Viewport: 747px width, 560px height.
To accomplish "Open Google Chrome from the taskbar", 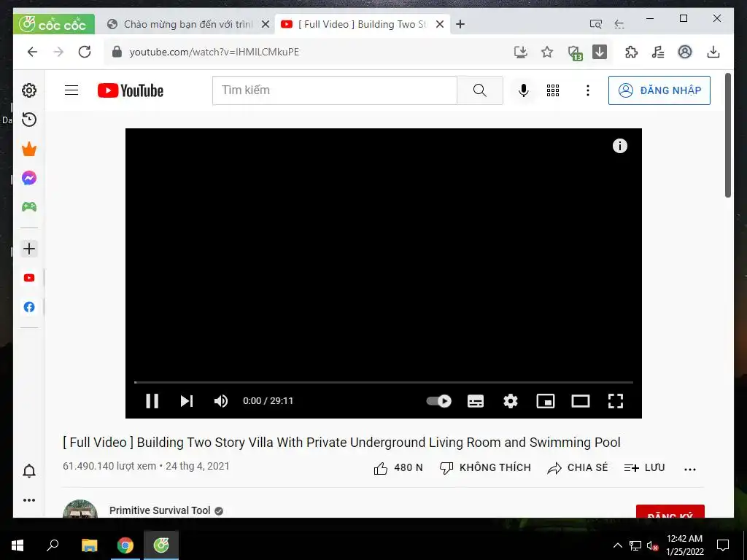I will click(125, 545).
